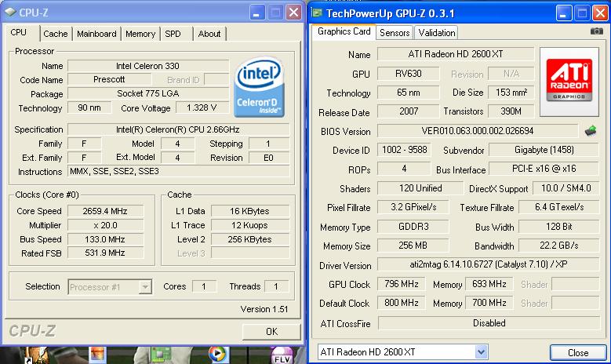This screenshot has height=364, width=611.
Task: Click the 133.0 MHz bus speed value
Action: click(105, 239)
